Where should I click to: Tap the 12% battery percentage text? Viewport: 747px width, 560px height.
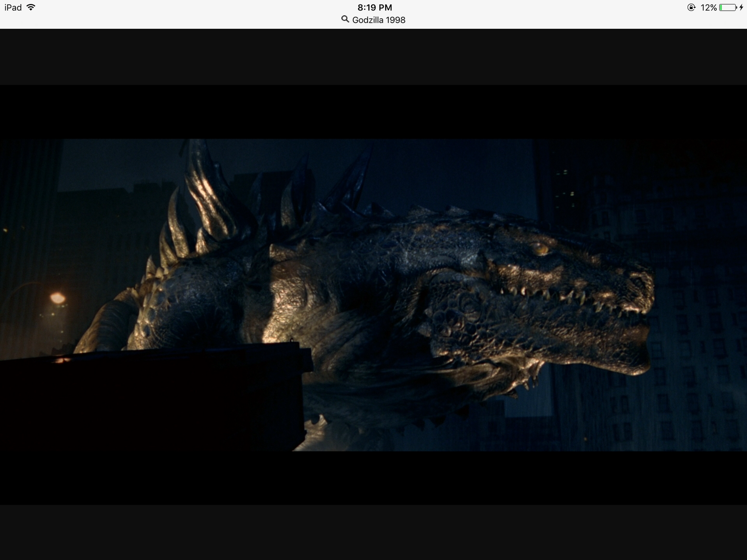(x=709, y=7)
